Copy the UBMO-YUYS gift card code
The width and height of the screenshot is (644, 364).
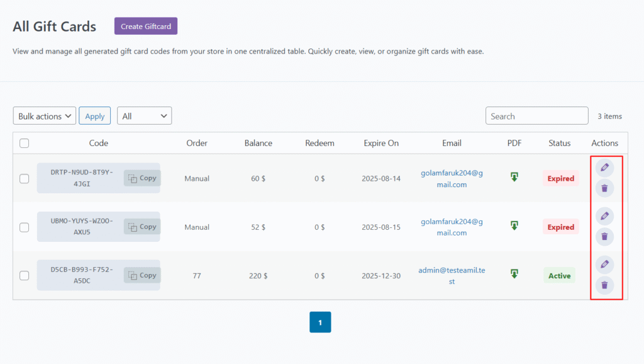tap(142, 227)
